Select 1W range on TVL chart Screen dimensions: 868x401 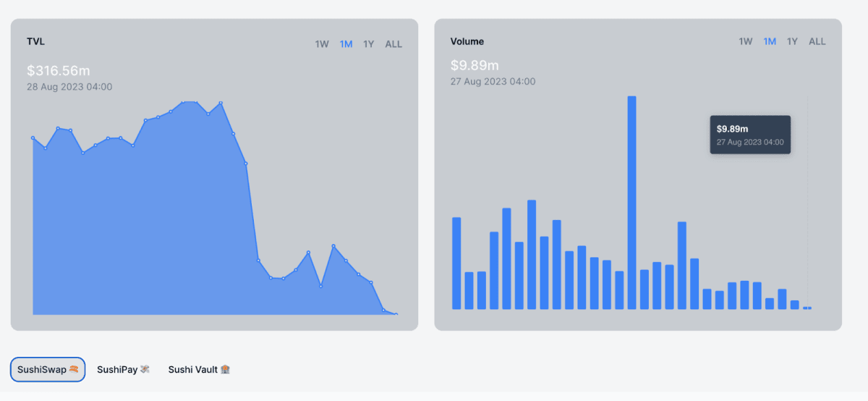click(322, 44)
